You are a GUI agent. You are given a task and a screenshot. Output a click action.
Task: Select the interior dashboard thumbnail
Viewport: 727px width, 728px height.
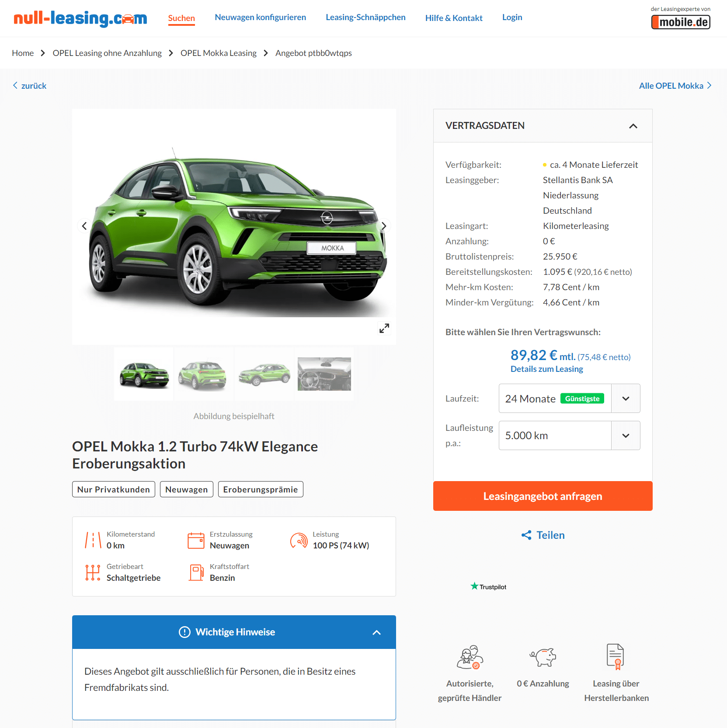pyautogui.click(x=324, y=374)
